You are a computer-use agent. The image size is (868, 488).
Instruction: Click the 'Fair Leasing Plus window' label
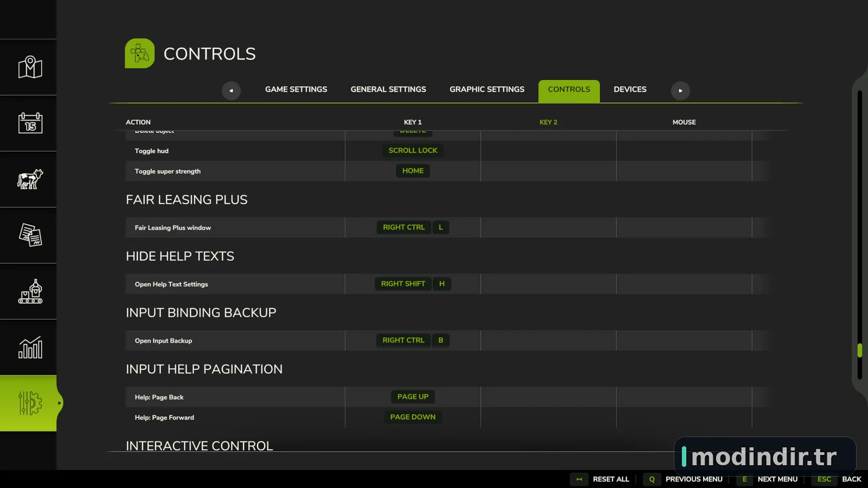173,228
